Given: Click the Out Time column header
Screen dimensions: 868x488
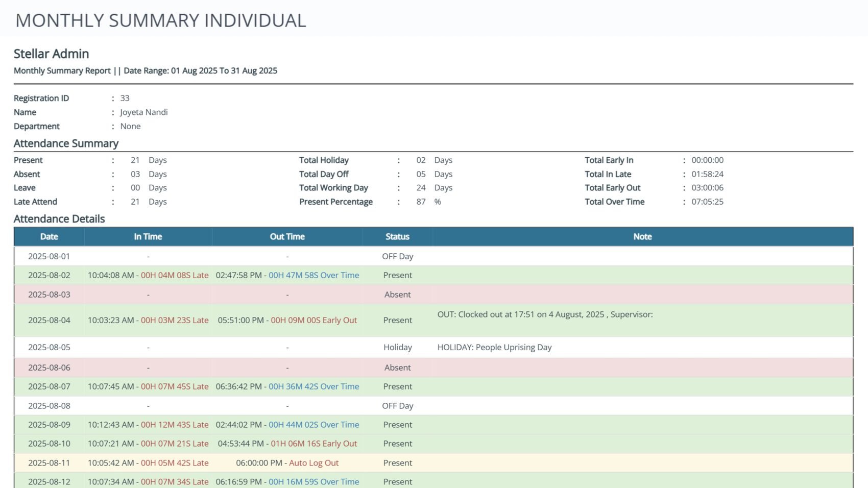Looking at the screenshot, I should [287, 237].
